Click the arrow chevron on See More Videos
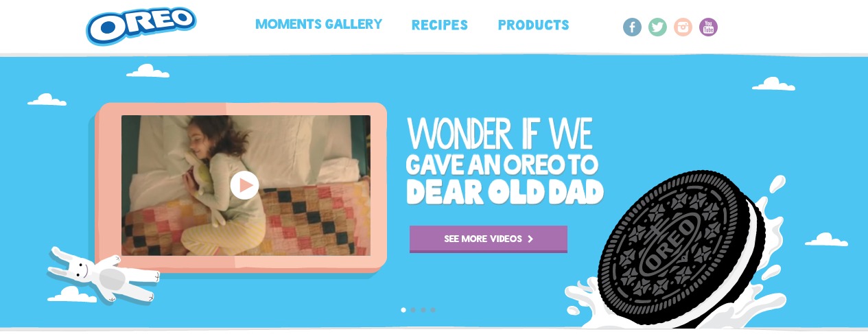This screenshot has width=868, height=334. click(x=530, y=239)
